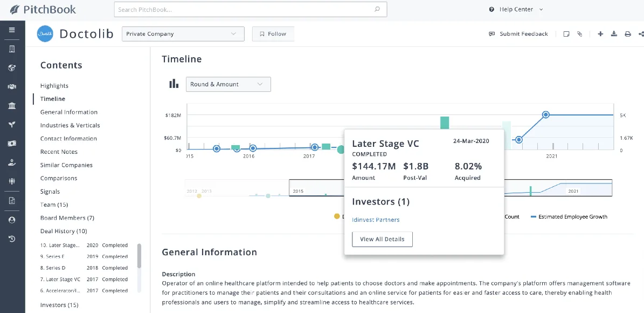Open the document reports icon in sidebar
644x313 pixels.
coord(12,201)
